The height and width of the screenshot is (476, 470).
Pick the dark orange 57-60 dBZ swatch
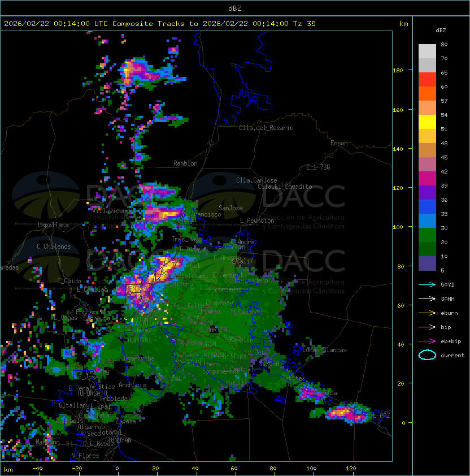(x=427, y=93)
